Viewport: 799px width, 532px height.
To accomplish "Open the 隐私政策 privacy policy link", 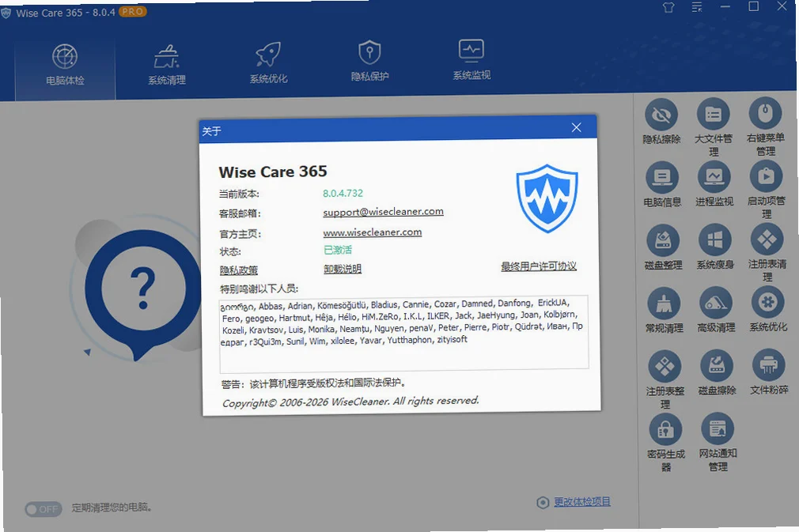I will click(x=238, y=270).
